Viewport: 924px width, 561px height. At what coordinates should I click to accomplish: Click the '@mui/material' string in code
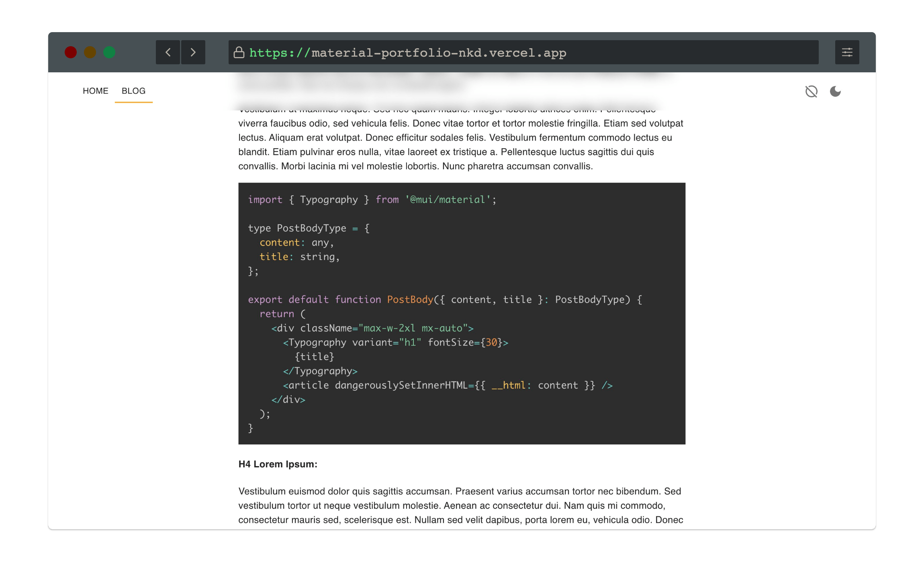[x=448, y=200]
